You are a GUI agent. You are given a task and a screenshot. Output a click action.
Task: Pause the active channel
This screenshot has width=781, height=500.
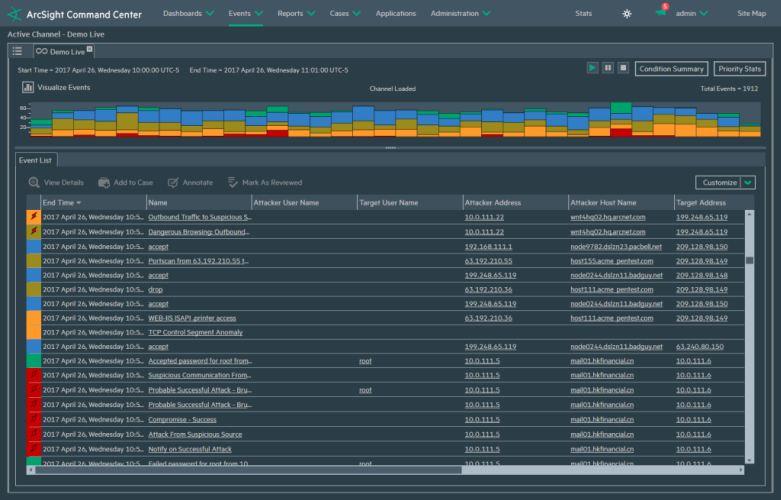pos(608,69)
